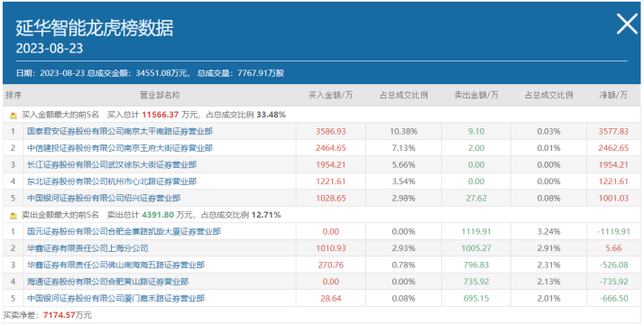Click the 买入金额/万 column header
Viewport: 644px width, 326px height.
coord(331,96)
